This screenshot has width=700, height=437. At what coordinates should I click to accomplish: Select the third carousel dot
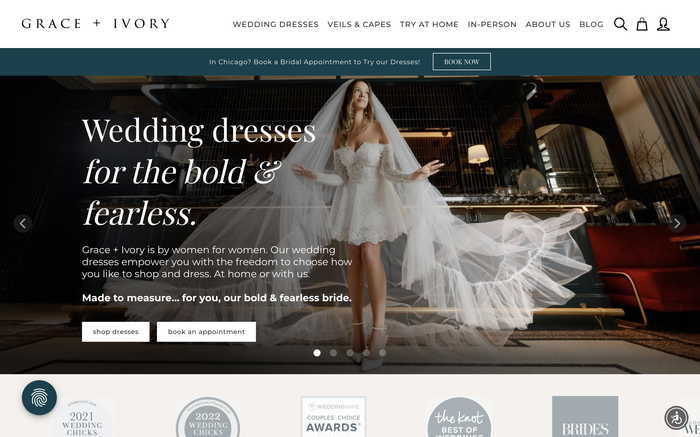pyautogui.click(x=350, y=353)
